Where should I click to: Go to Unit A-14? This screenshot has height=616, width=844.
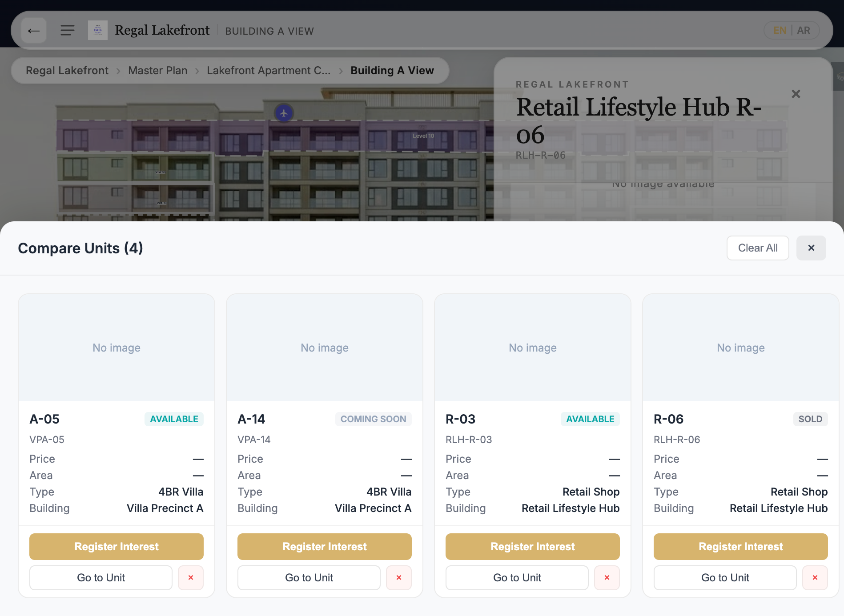point(309,578)
